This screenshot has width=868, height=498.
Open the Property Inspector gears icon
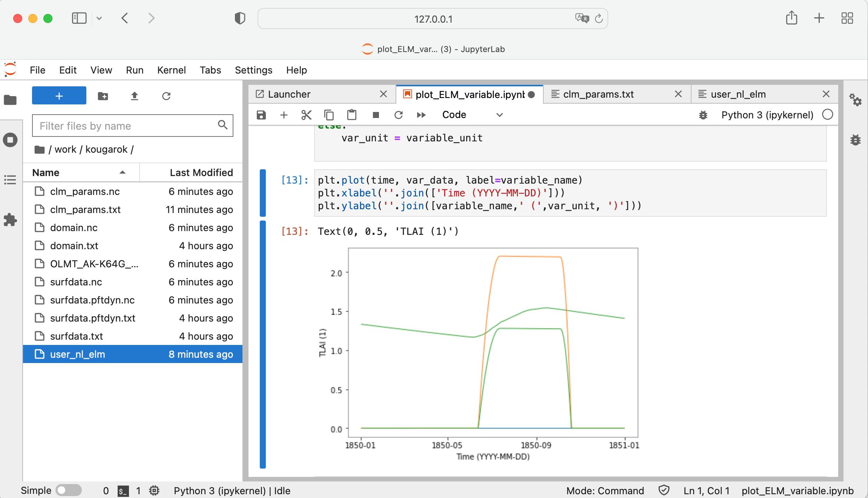[855, 100]
